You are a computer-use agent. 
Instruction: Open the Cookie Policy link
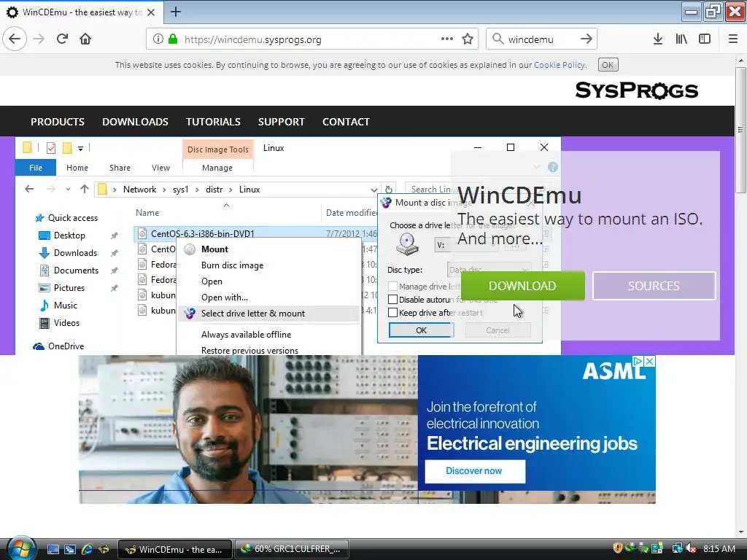pos(560,65)
